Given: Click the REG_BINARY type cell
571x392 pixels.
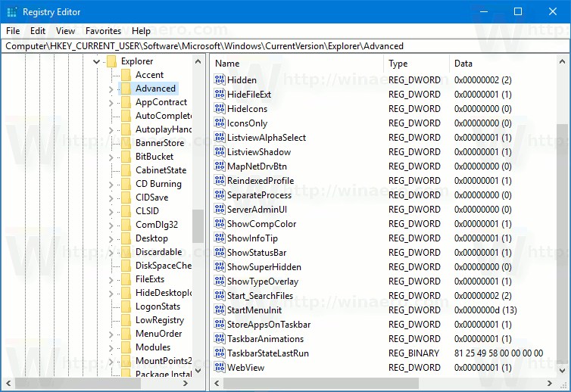Looking at the screenshot, I should pyautogui.click(x=413, y=353).
